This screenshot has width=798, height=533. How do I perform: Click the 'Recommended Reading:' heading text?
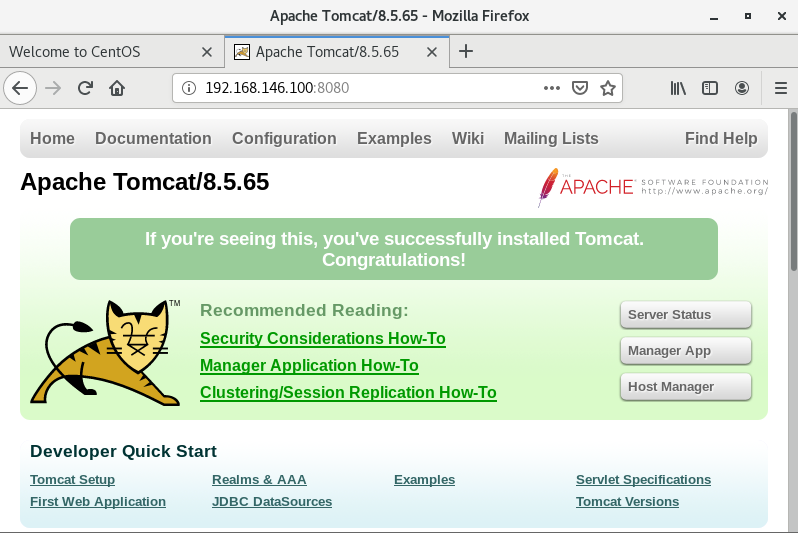click(304, 310)
